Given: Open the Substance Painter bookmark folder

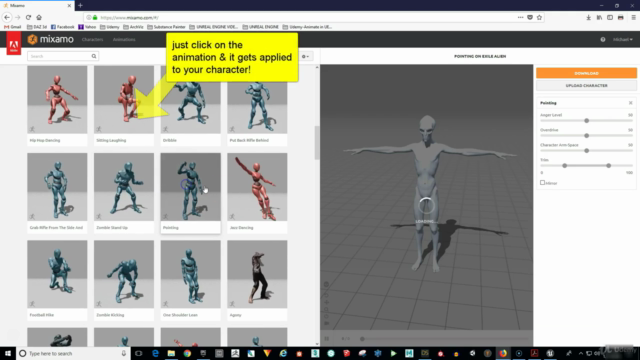Looking at the screenshot, I should coord(166,27).
